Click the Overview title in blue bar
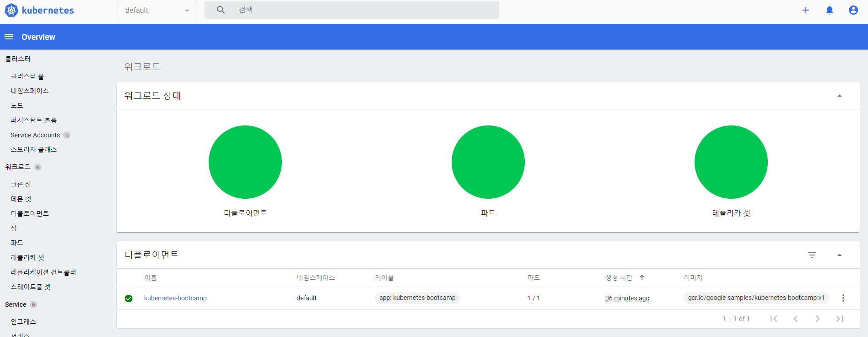The width and height of the screenshot is (868, 337). [x=38, y=37]
